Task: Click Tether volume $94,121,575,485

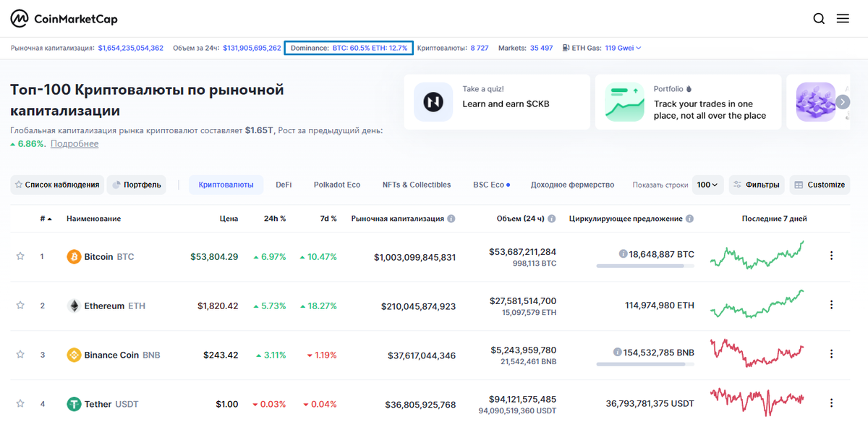Action: tap(523, 399)
